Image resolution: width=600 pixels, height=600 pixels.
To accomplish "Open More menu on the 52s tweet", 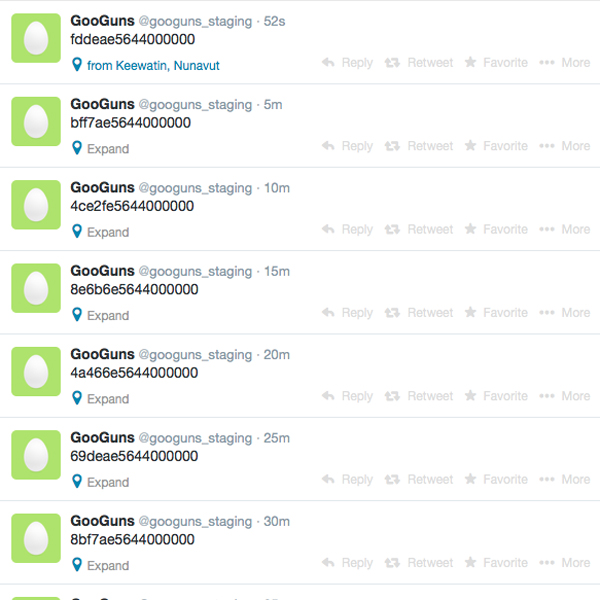I will click(x=565, y=62).
